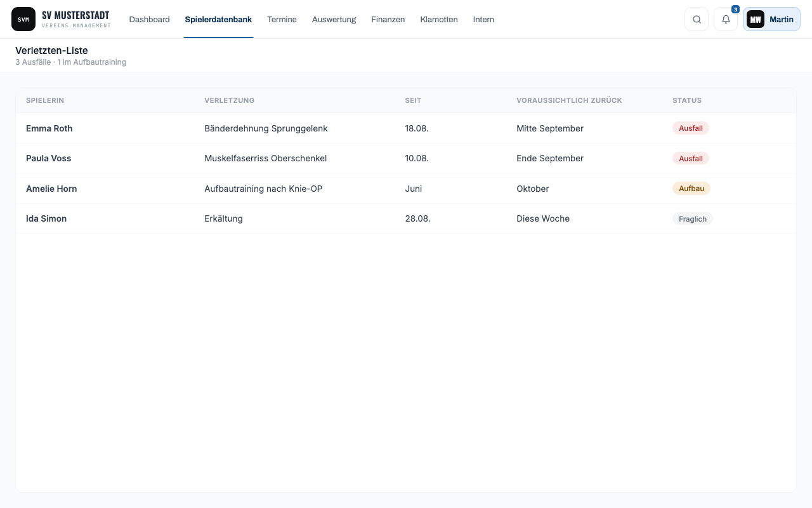Click the Seit column header
The image size is (812, 508).
tap(413, 100)
